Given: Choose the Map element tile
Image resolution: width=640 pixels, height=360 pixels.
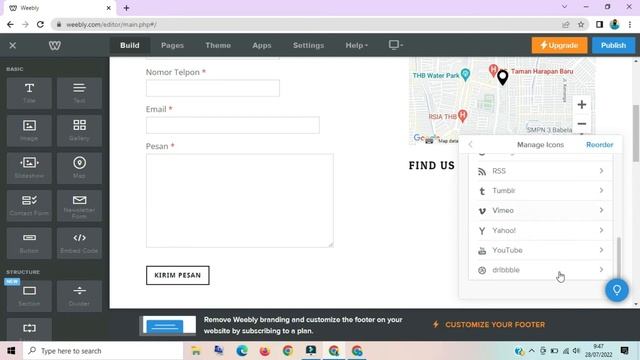Looking at the screenshot, I should (79, 168).
